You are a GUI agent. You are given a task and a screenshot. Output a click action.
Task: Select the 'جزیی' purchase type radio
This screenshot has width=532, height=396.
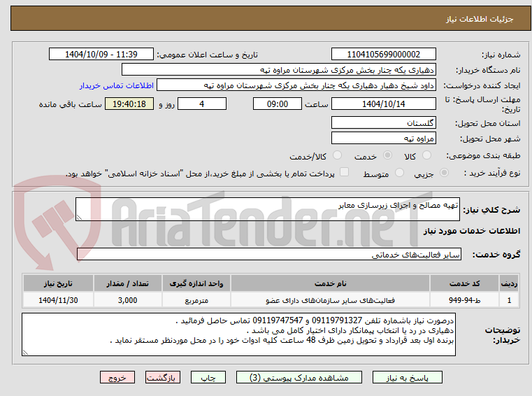[444, 173]
